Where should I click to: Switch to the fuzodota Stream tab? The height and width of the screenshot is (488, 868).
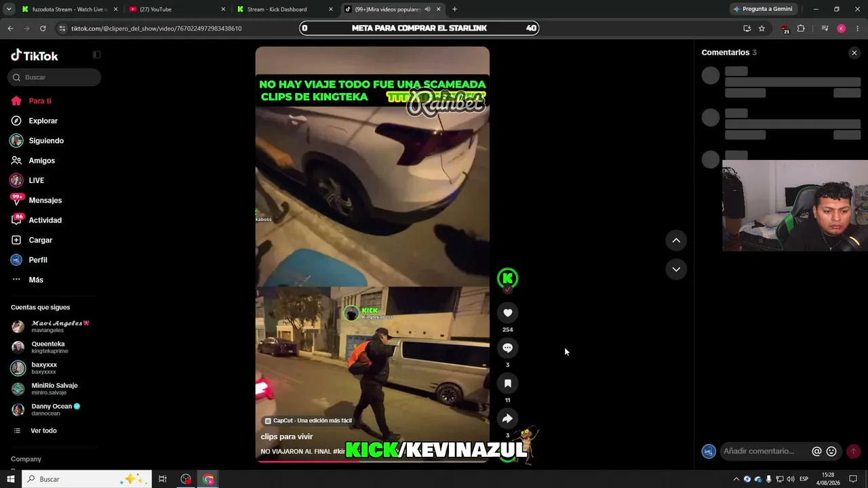tap(69, 9)
